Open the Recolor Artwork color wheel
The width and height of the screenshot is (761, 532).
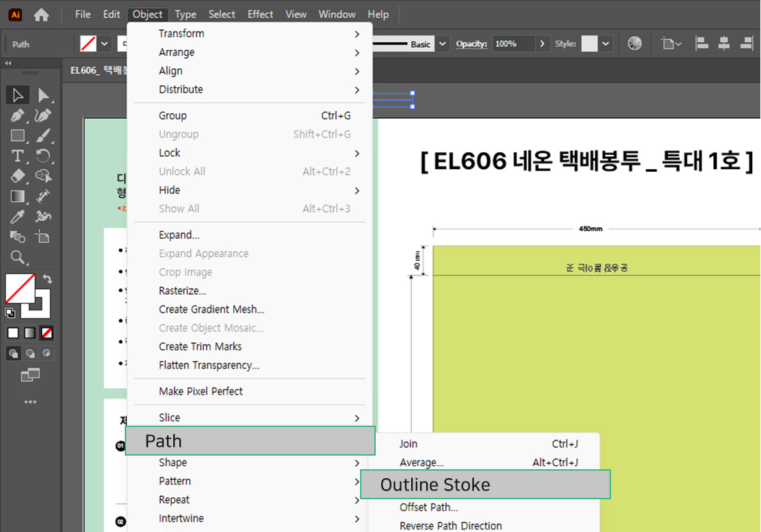(634, 44)
